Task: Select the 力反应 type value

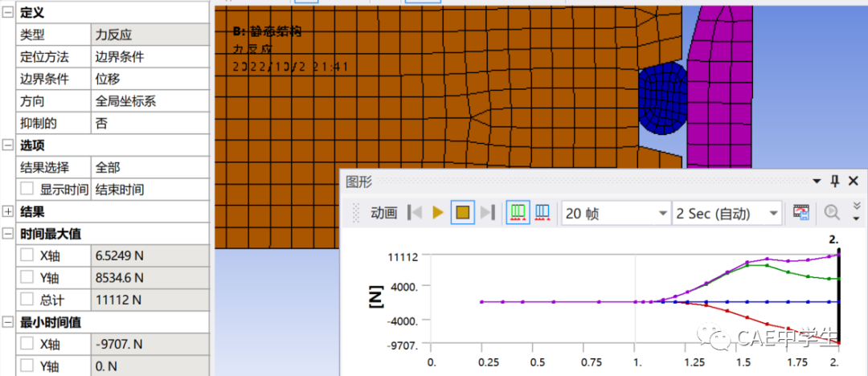Action: (x=149, y=35)
